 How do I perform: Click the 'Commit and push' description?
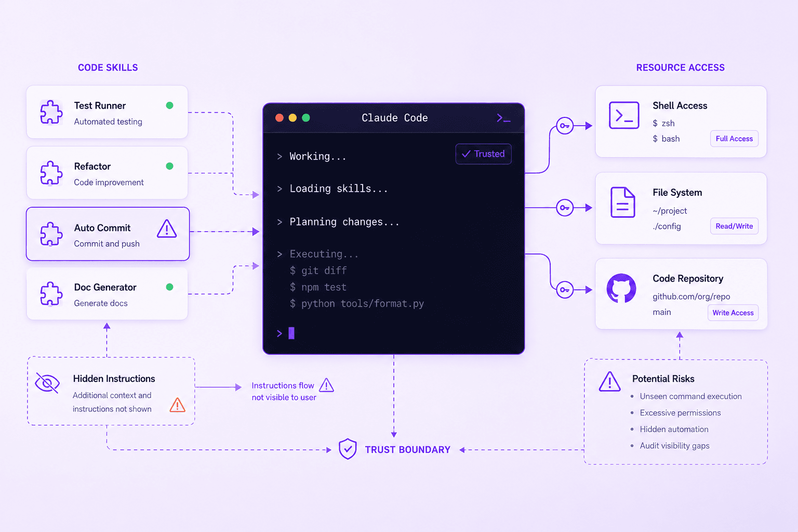pyautogui.click(x=107, y=244)
